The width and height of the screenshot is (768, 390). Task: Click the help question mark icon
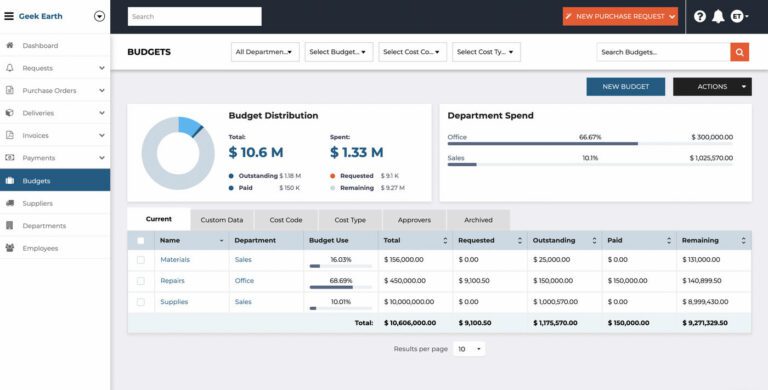tap(700, 17)
